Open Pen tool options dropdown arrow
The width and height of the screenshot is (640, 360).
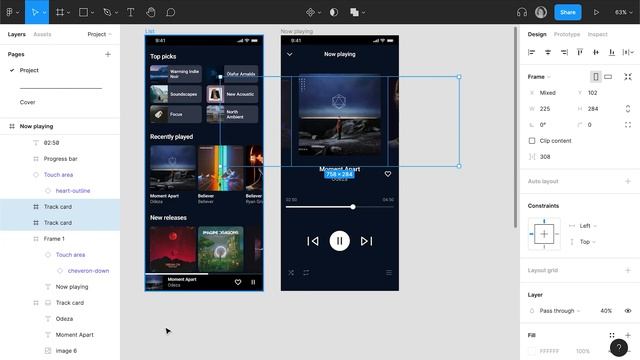point(116,13)
